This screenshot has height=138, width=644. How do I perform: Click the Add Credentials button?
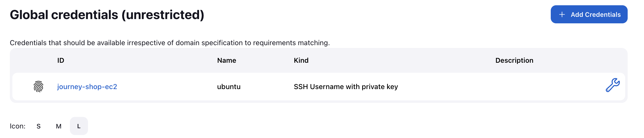[589, 14]
